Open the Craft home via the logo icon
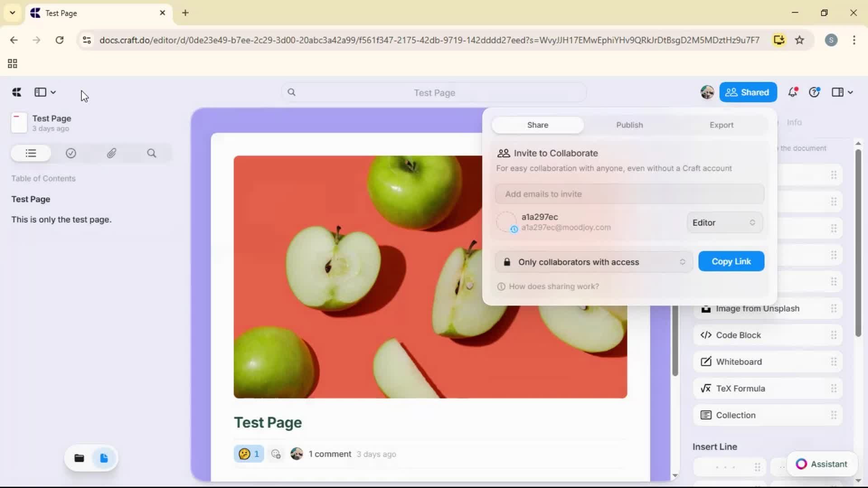This screenshot has width=868, height=488. pyautogui.click(x=16, y=92)
